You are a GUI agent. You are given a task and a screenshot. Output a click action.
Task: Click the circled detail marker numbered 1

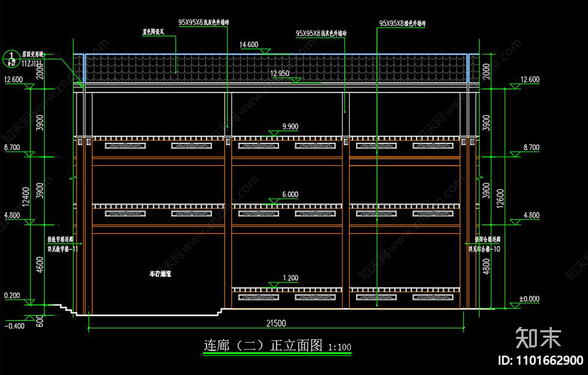11,59
